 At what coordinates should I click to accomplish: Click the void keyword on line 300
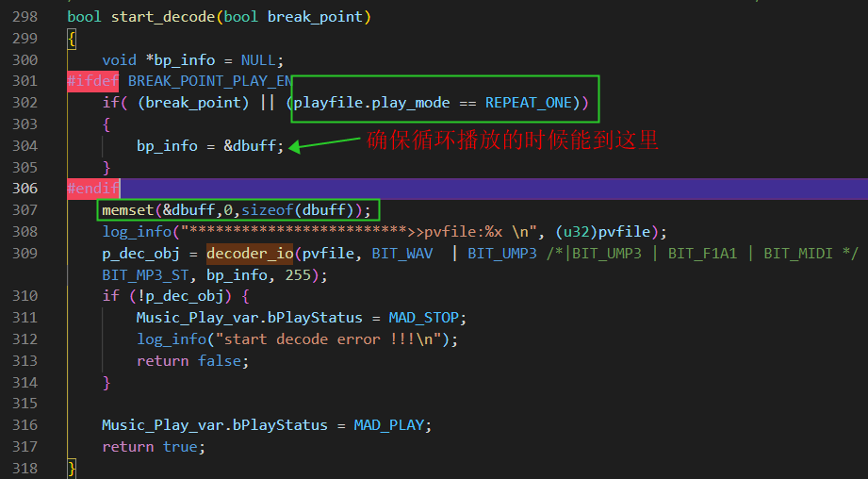pos(119,59)
